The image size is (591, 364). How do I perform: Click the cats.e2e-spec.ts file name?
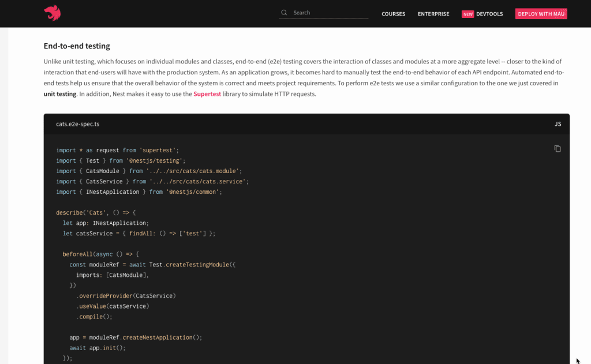[x=78, y=124]
